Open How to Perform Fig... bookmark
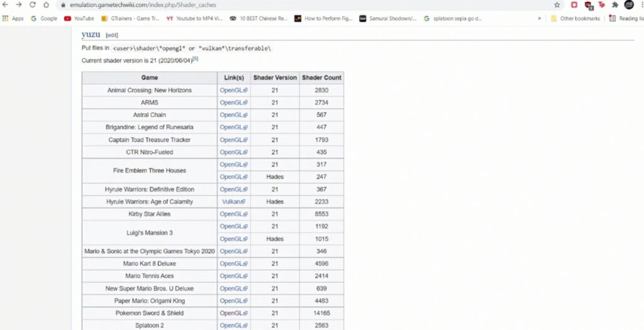Image resolution: width=644 pixels, height=330 pixels. [x=324, y=18]
